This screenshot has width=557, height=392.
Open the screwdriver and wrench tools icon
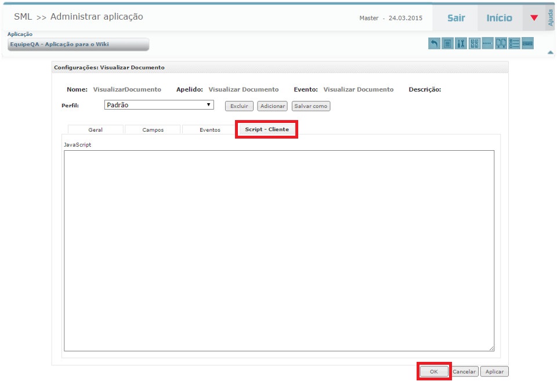[x=461, y=43]
